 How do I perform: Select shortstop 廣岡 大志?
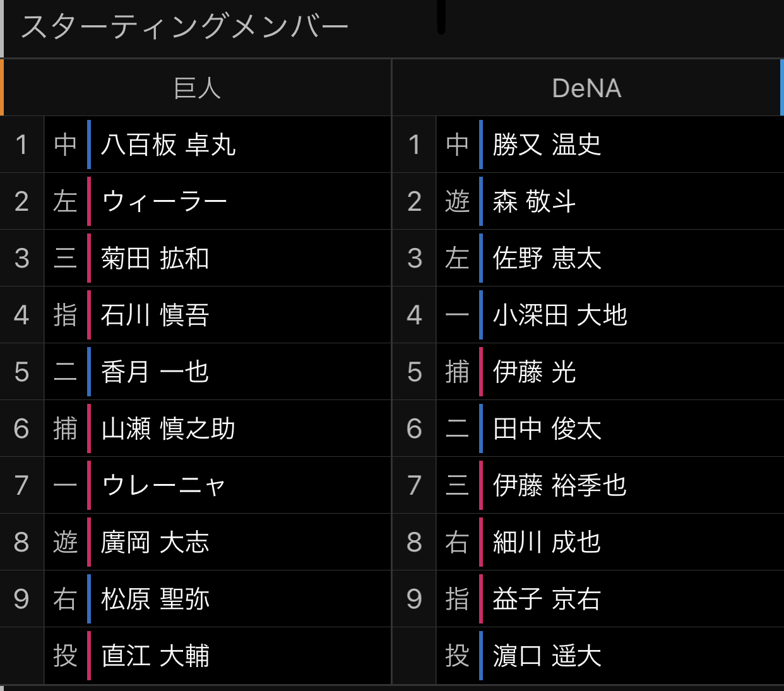[x=155, y=542]
